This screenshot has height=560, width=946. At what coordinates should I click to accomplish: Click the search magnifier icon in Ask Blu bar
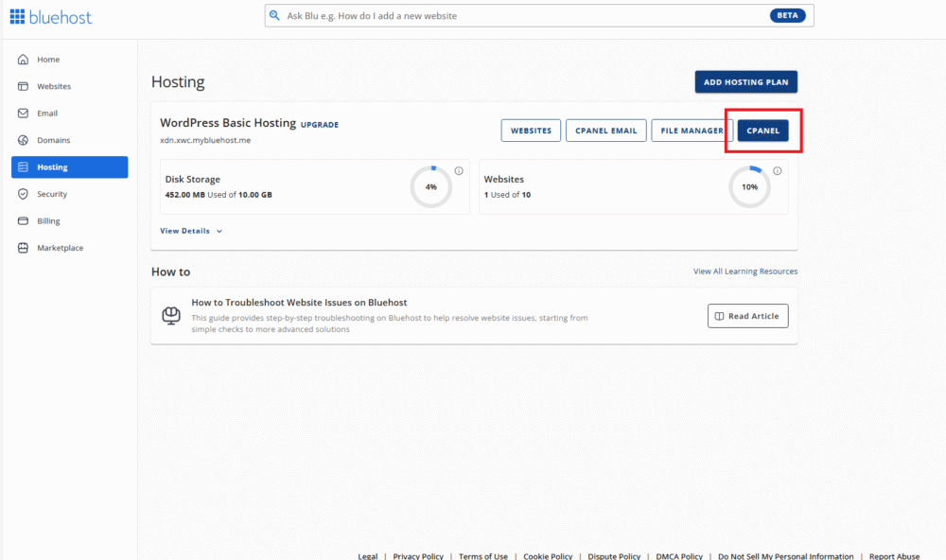274,15
